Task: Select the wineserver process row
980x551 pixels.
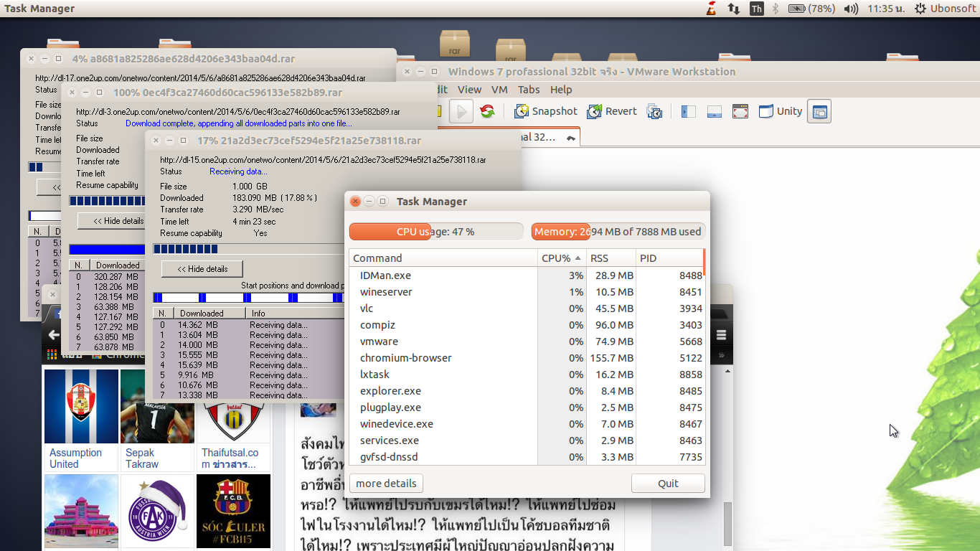Action: [527, 292]
